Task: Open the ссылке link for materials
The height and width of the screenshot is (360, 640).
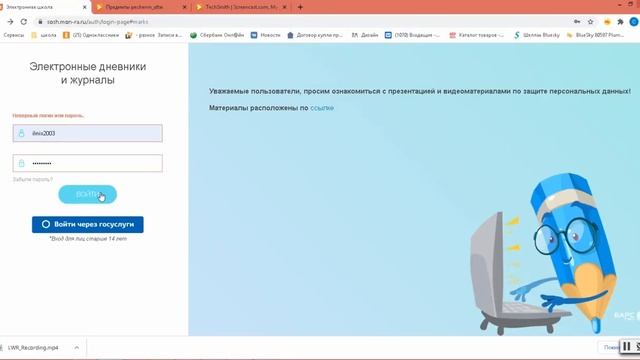Action: [x=322, y=108]
